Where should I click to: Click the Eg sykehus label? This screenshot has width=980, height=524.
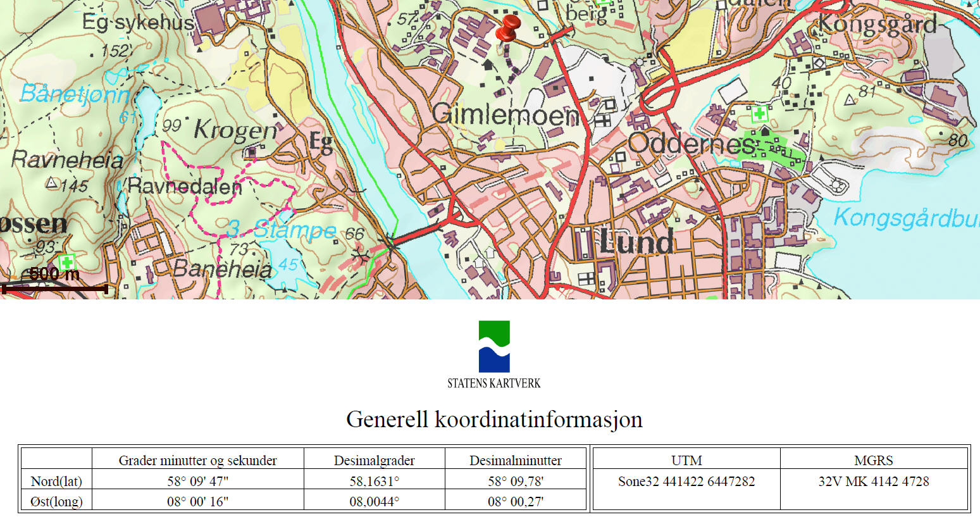138,23
